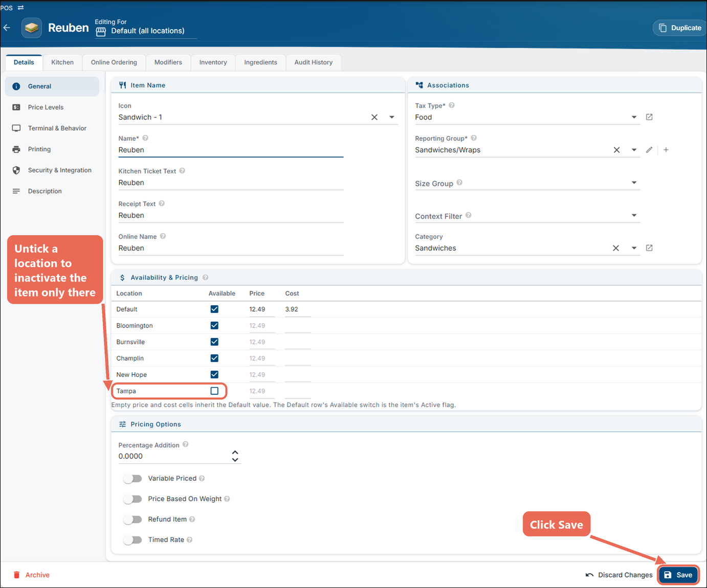
Task: Enable the Timed Rate switch
Action: [x=132, y=540]
